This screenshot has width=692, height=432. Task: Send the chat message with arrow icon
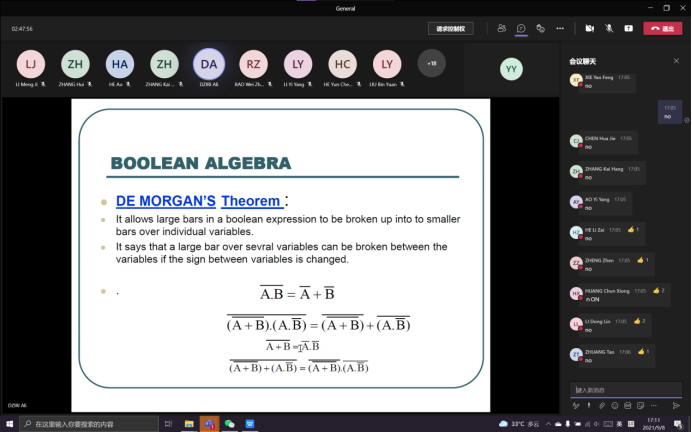[x=677, y=405]
